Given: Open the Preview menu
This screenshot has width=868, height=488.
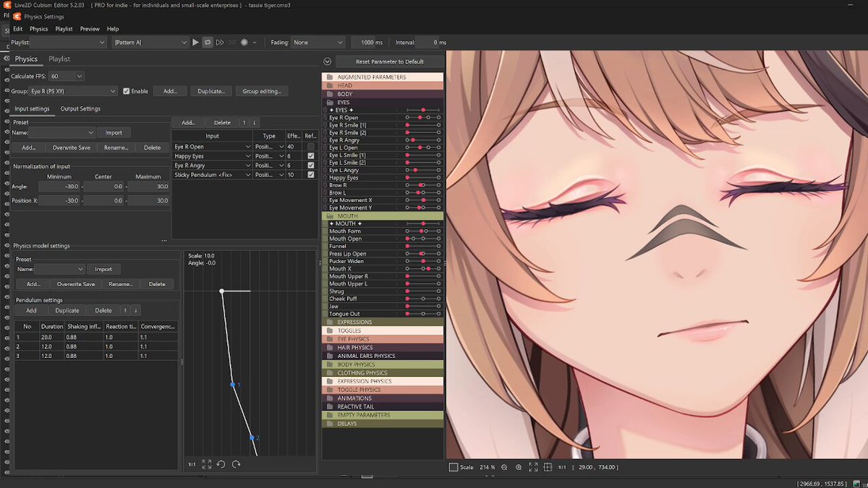Looking at the screenshot, I should 90,29.
